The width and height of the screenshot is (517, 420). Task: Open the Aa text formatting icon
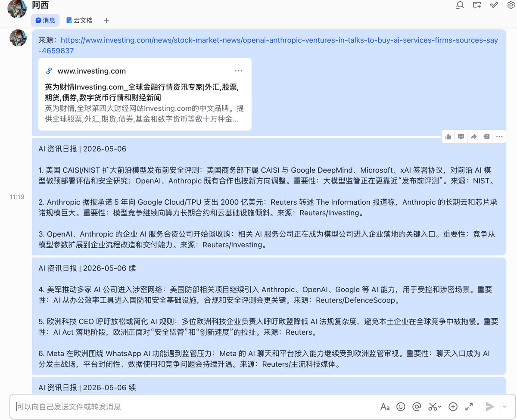385,407
